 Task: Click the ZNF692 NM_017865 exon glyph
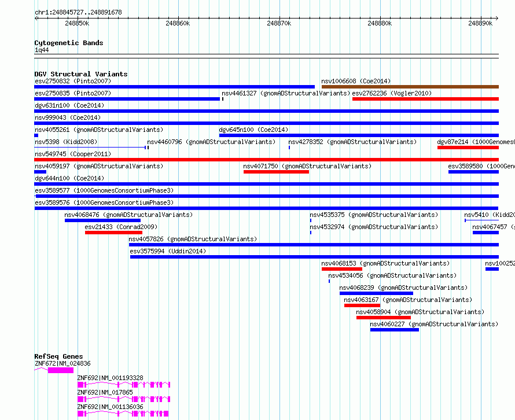124,399
